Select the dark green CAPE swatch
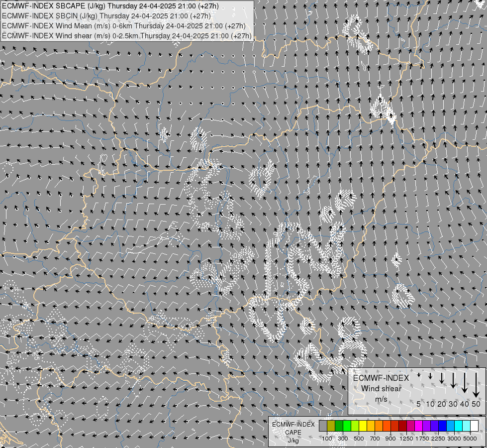 tap(339, 426)
